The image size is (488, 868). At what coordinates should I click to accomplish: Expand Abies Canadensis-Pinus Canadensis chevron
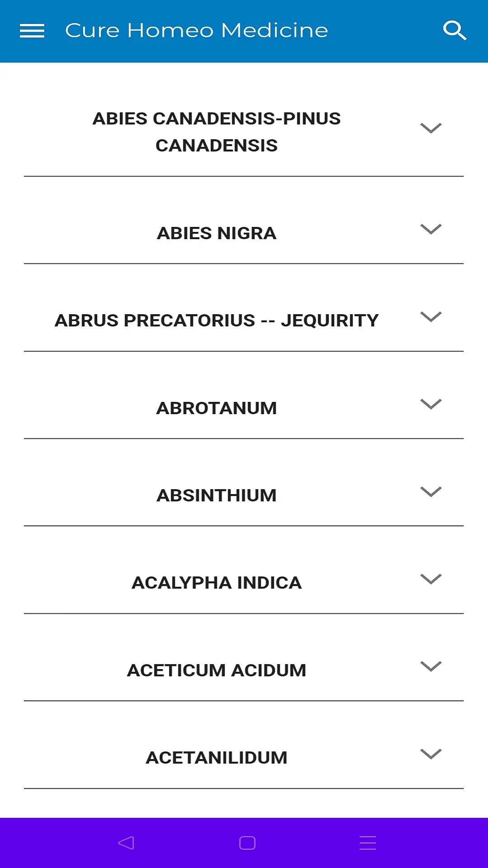(x=431, y=128)
